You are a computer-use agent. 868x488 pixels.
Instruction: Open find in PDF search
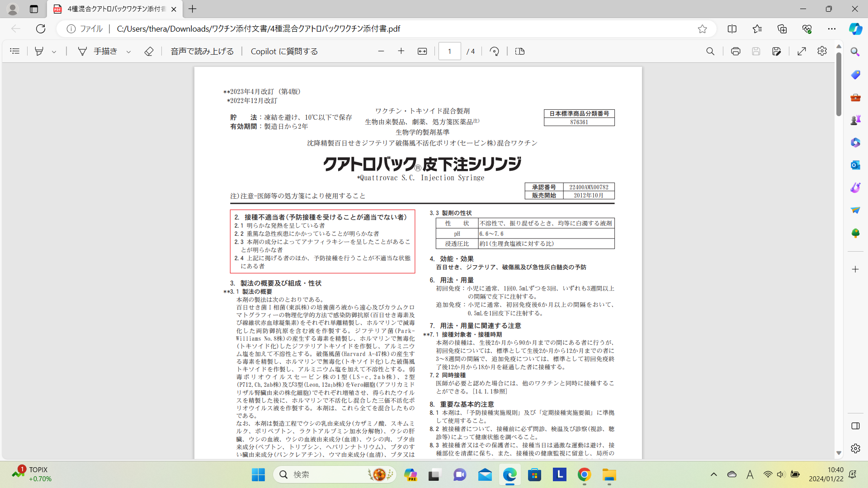[x=710, y=51]
